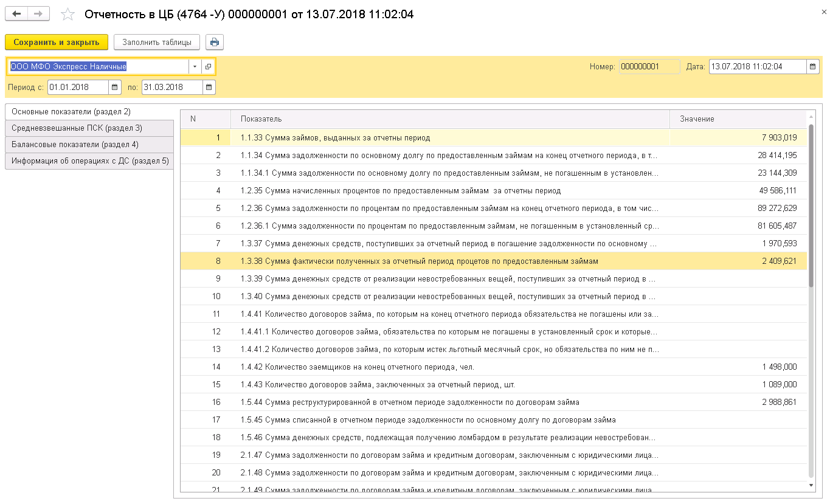Select row 1.4.41.1 indicator

pyautogui.click(x=494, y=332)
